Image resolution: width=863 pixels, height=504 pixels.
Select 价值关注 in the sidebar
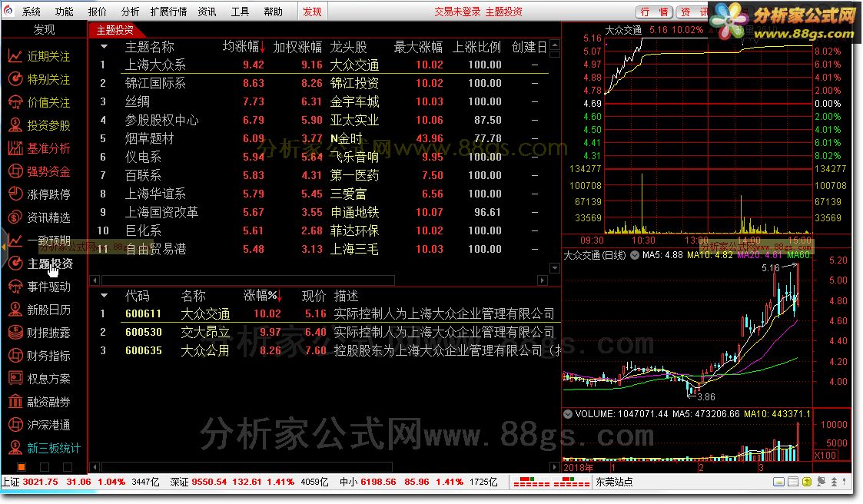40,102
